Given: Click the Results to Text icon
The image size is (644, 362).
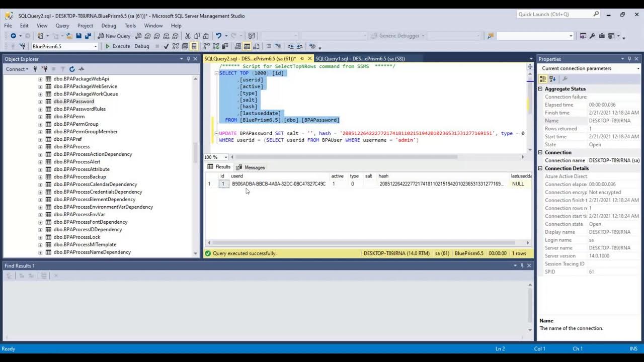Looking at the screenshot, I should pyautogui.click(x=237, y=46).
